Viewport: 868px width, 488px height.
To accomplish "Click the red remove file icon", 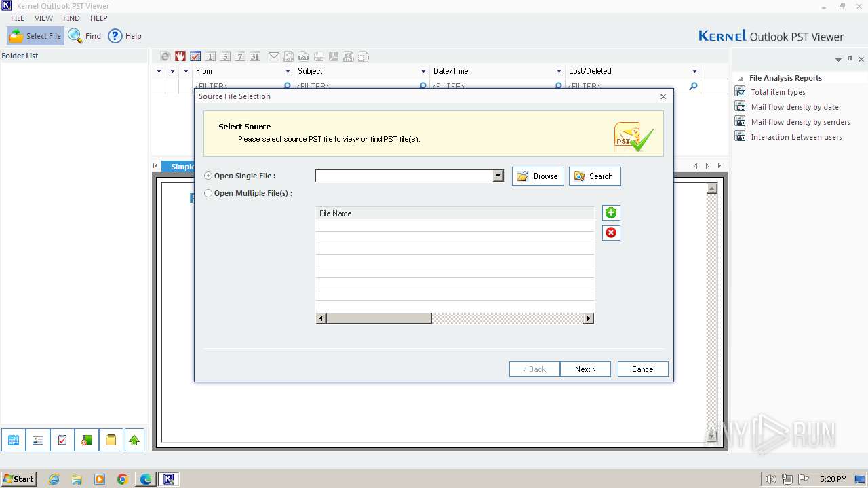I will tap(611, 232).
